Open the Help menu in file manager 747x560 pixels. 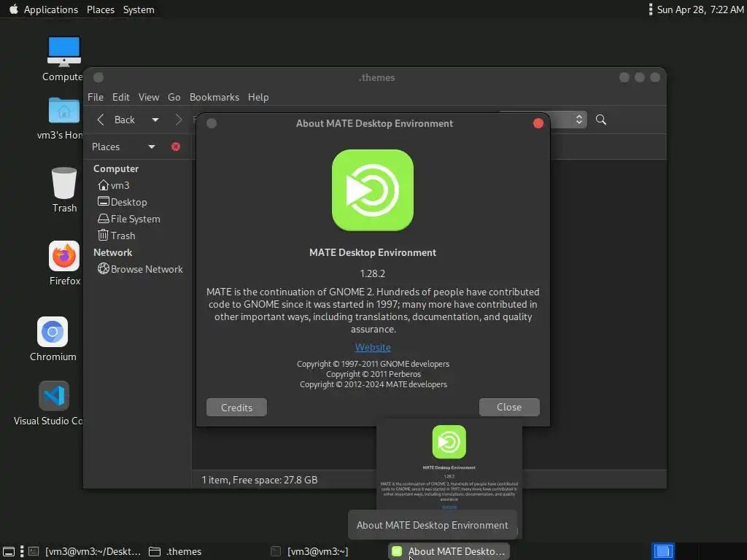click(x=258, y=97)
